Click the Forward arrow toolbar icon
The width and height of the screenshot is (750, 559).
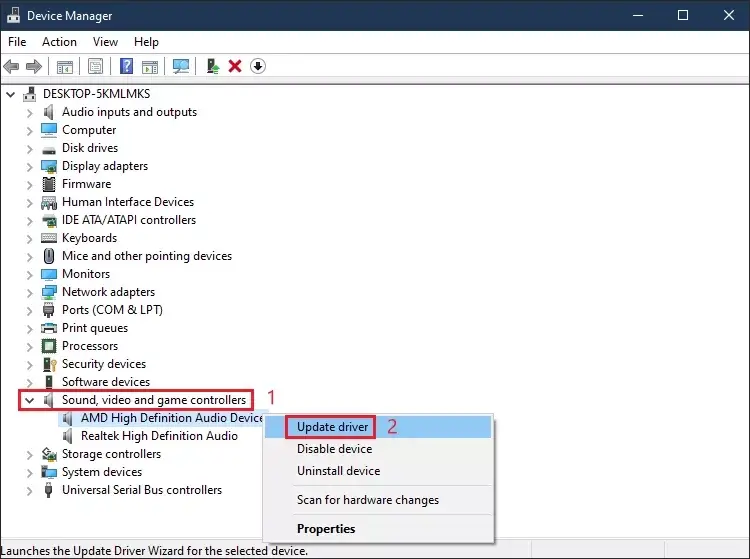click(34, 66)
